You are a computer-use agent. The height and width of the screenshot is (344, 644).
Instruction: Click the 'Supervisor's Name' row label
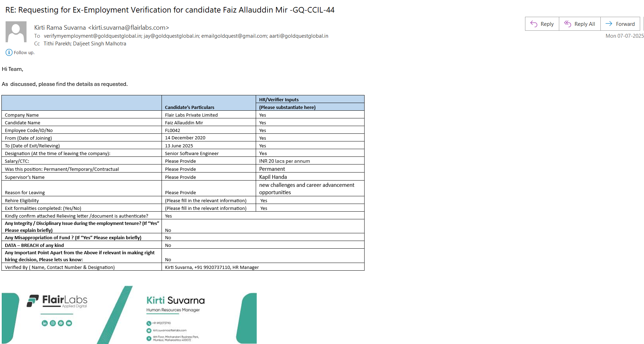pyautogui.click(x=25, y=177)
